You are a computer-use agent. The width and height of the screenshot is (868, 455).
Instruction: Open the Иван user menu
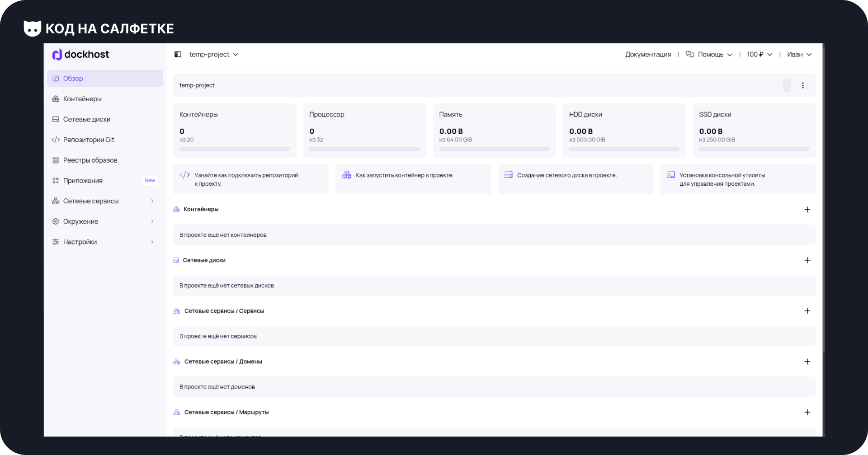[799, 54]
